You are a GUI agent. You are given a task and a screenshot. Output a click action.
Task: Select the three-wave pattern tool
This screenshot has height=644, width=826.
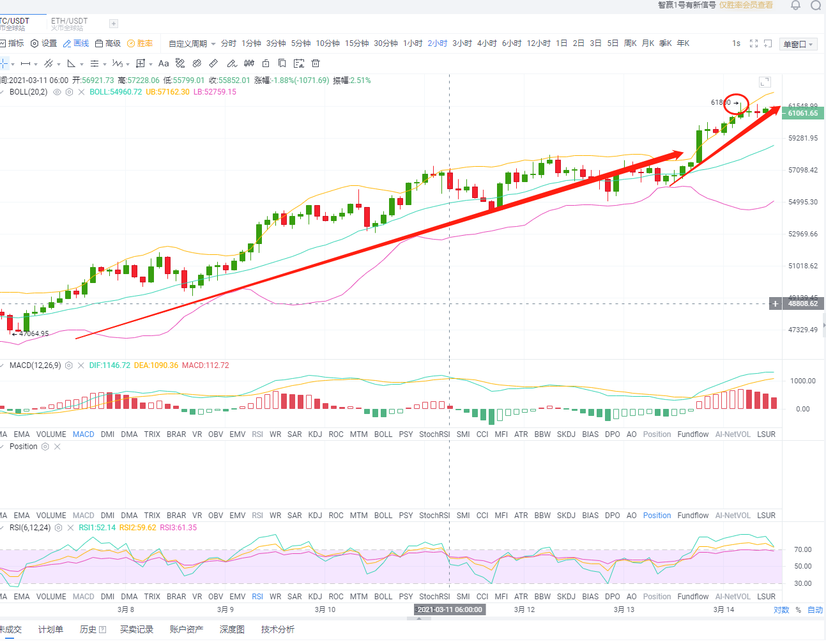(118, 63)
